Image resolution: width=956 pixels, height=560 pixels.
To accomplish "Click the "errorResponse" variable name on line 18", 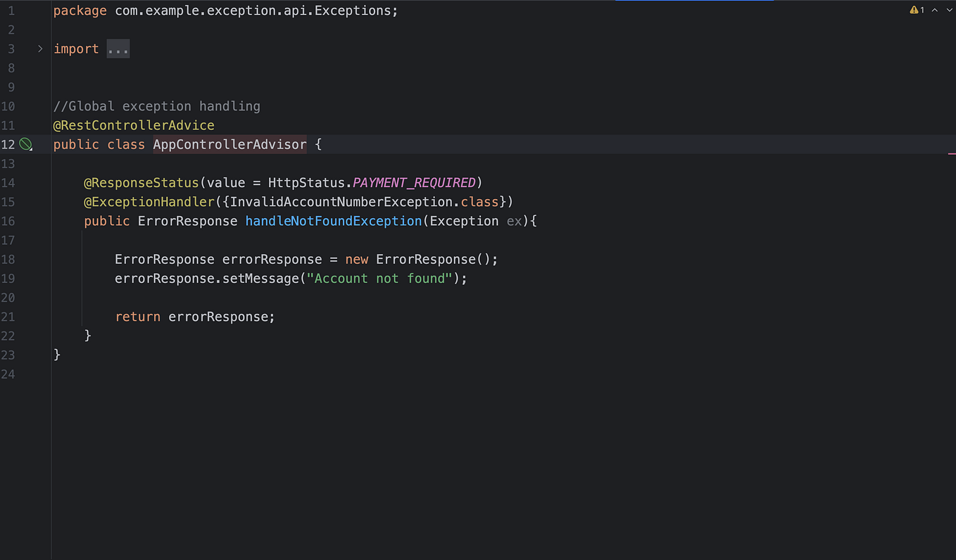I will [272, 260].
